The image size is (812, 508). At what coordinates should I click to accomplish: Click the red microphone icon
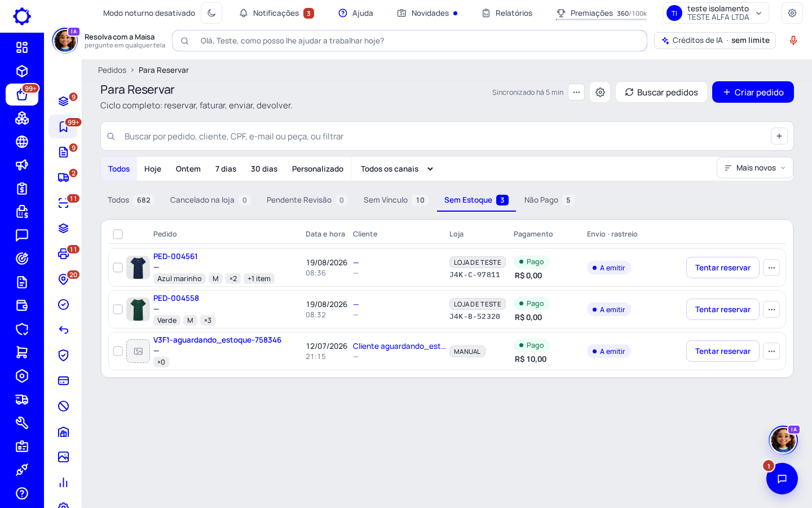coord(793,41)
